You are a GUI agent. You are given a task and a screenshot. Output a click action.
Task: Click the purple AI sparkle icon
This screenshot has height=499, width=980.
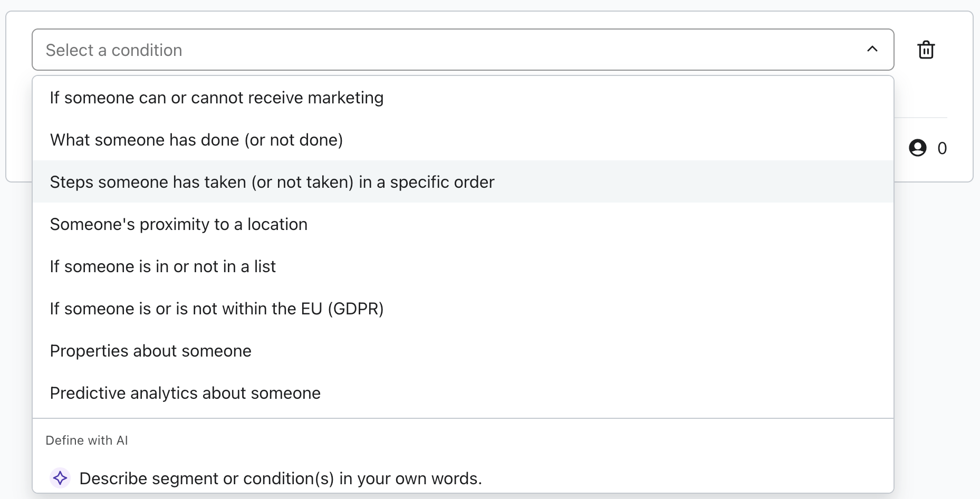60,478
